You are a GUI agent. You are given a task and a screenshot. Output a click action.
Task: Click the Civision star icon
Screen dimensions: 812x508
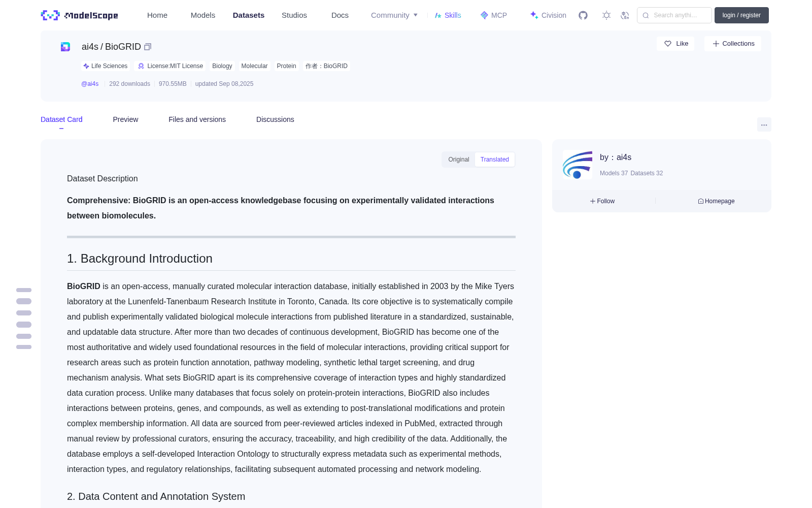point(534,15)
